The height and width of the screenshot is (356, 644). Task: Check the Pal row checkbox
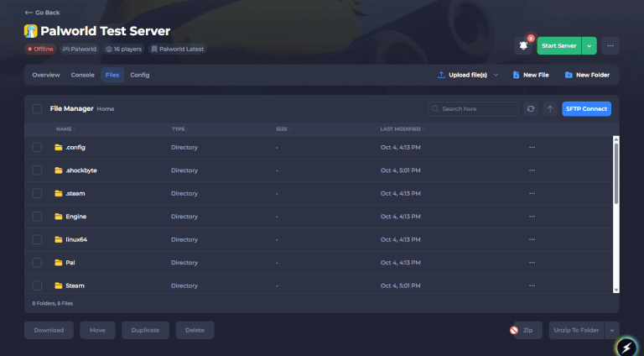pyautogui.click(x=37, y=262)
